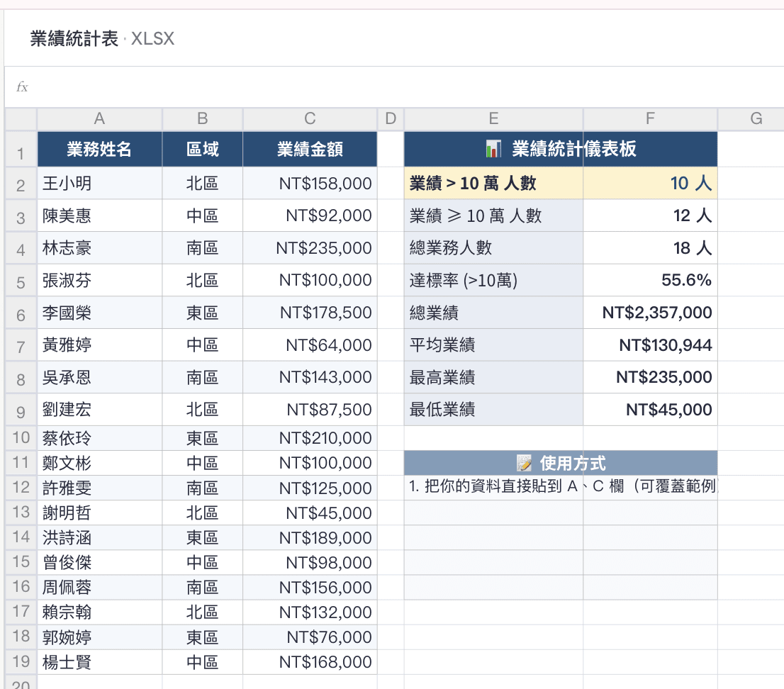Image resolution: width=784 pixels, height=689 pixels.
Task: Click the NT$210,000 amount cell
Action: (310, 438)
